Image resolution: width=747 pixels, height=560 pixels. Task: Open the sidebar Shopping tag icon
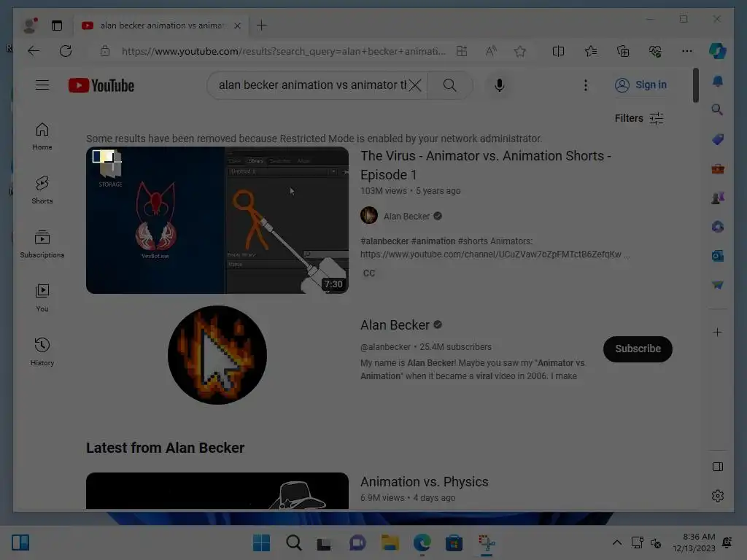[x=718, y=139]
